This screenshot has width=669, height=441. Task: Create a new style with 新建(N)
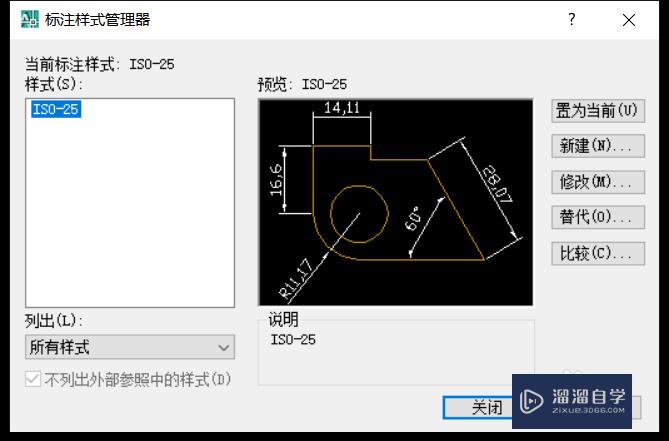coord(598,146)
